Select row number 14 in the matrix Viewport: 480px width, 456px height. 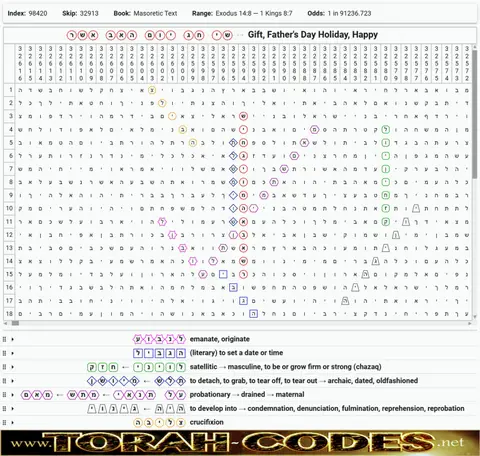point(10,261)
